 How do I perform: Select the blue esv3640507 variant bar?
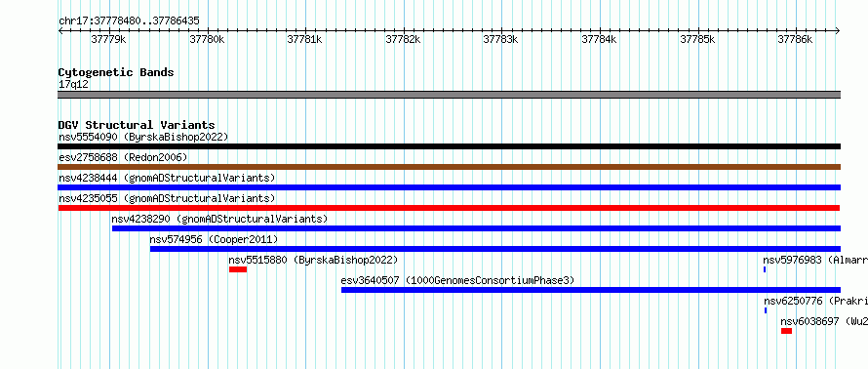(x=591, y=290)
